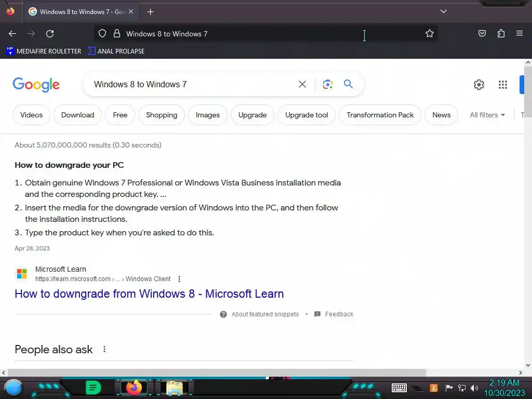The width and height of the screenshot is (532, 399).
Task: Go back to the previous page
Action: point(12,34)
